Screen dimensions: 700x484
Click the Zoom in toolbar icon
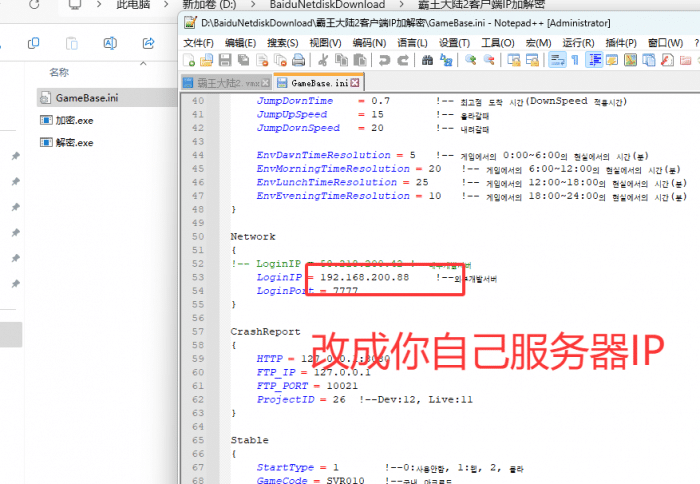pyautogui.click(x=470, y=61)
